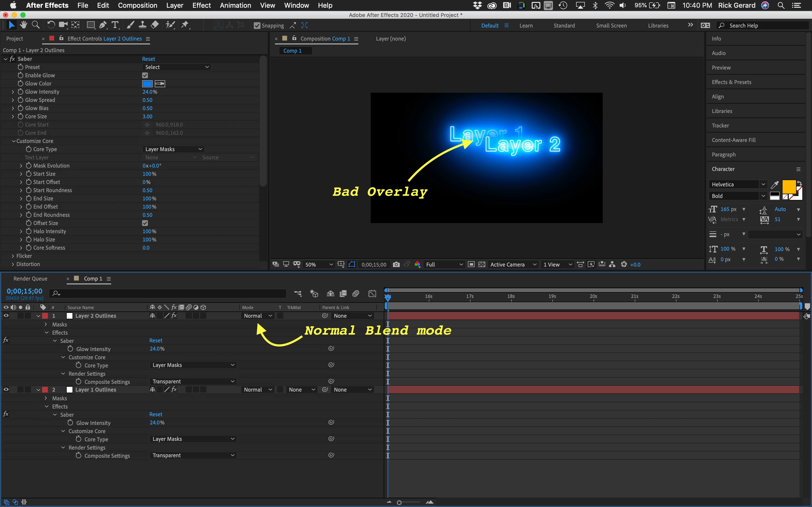
Task: Open the Core Type dropdown in Effect Controls
Action: pos(173,149)
